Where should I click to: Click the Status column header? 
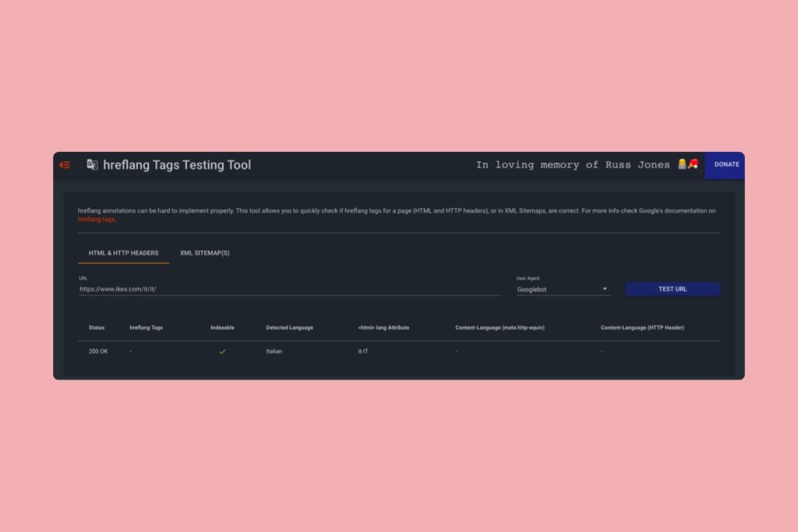coord(97,328)
